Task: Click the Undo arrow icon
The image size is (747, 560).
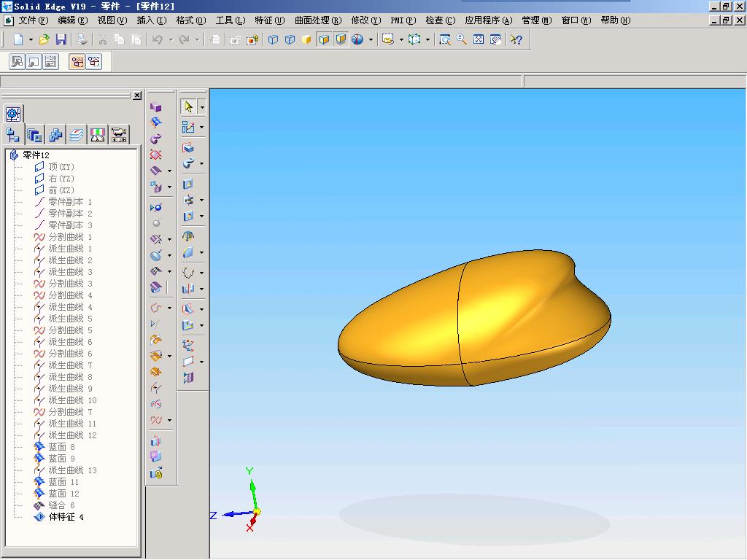Action: pyautogui.click(x=158, y=39)
